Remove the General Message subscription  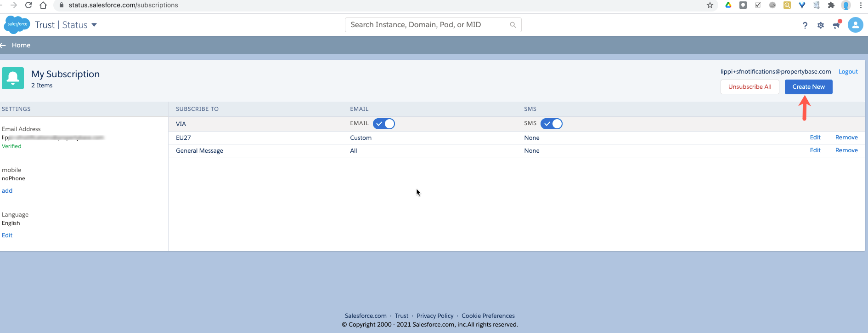point(846,150)
